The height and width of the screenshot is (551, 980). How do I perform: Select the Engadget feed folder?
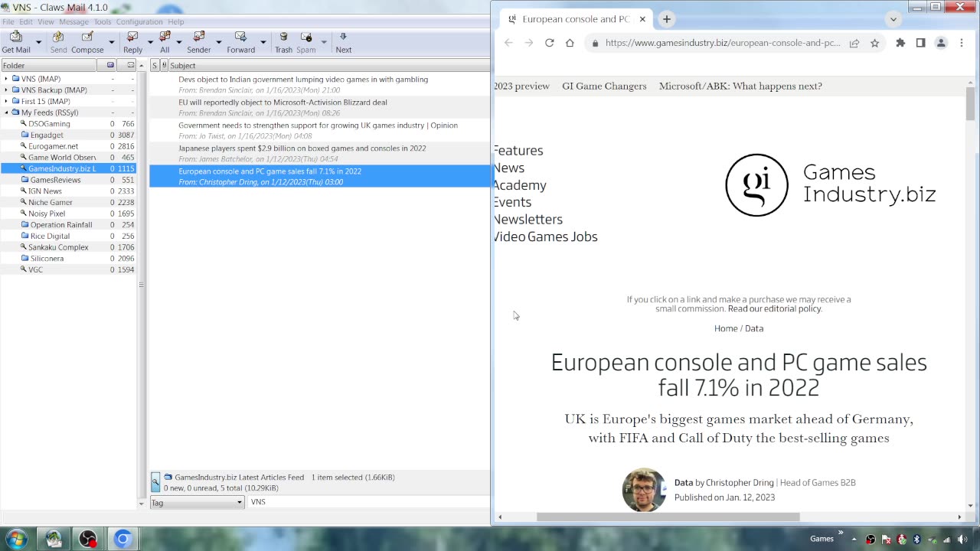pos(47,135)
